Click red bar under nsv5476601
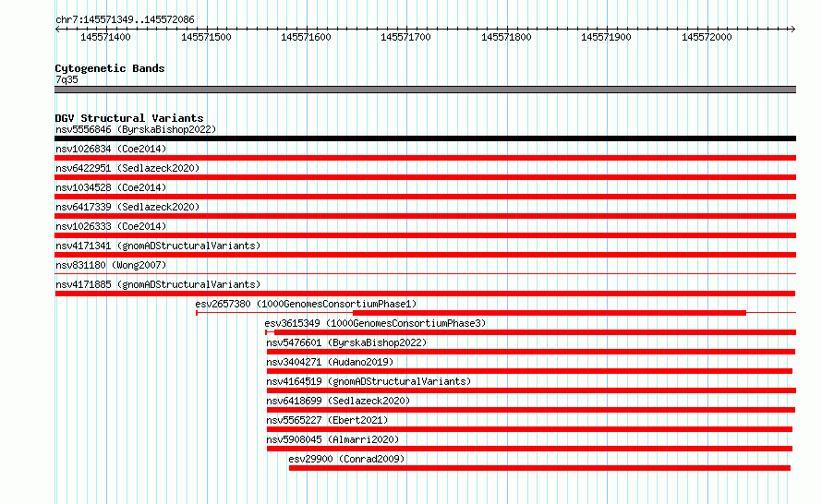The width and height of the screenshot is (822, 504). (531, 352)
